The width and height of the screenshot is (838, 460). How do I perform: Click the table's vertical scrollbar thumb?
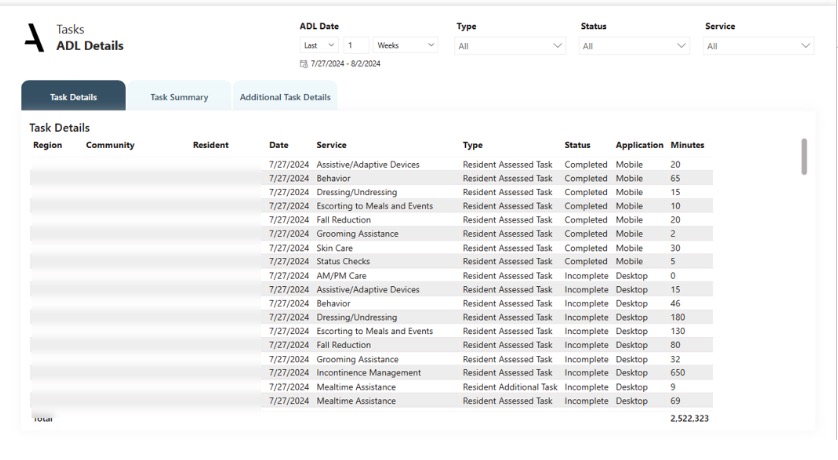tap(804, 157)
